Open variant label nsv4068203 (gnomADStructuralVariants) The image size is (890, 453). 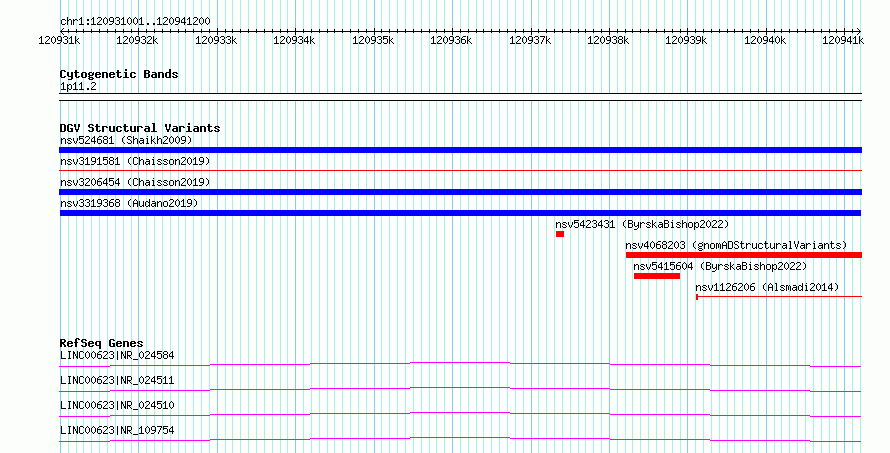pyautogui.click(x=736, y=245)
